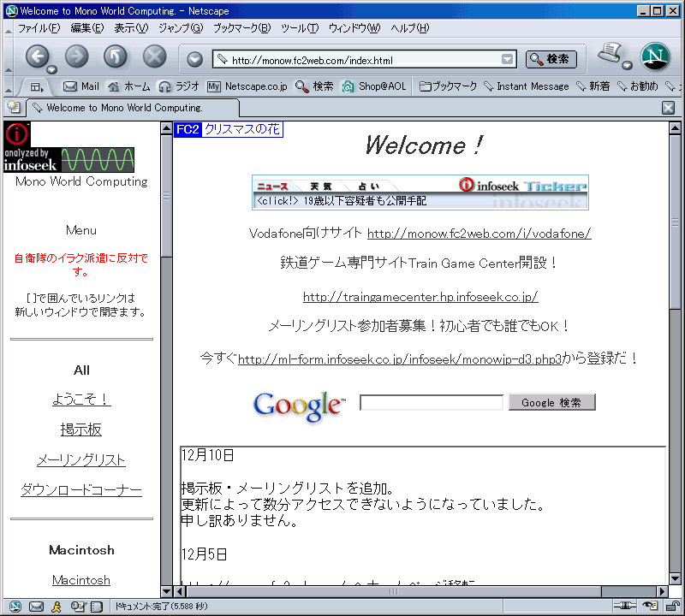
Task: Click the Netscape N logo throbber
Action: point(655,56)
